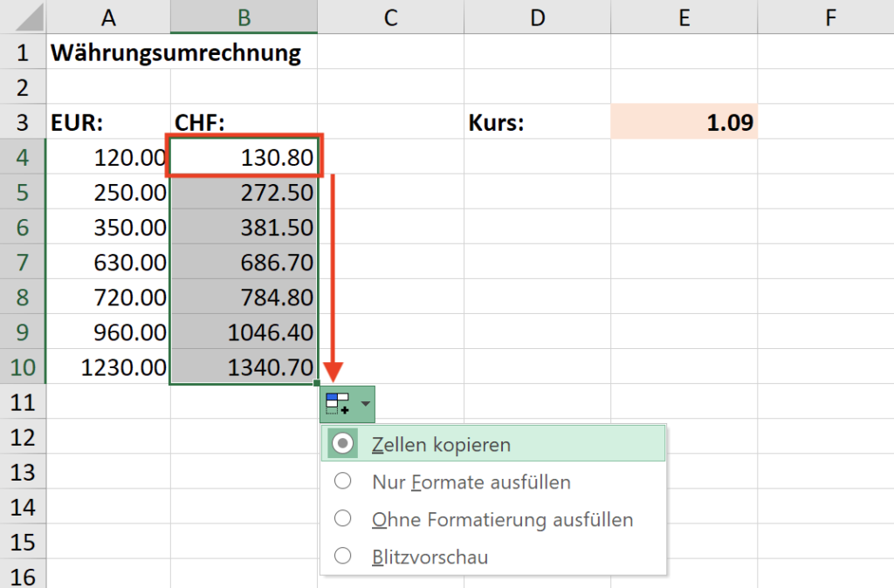The height and width of the screenshot is (588, 894).
Task: Click the orange exchange rate cell 1.09
Action: 684,123
